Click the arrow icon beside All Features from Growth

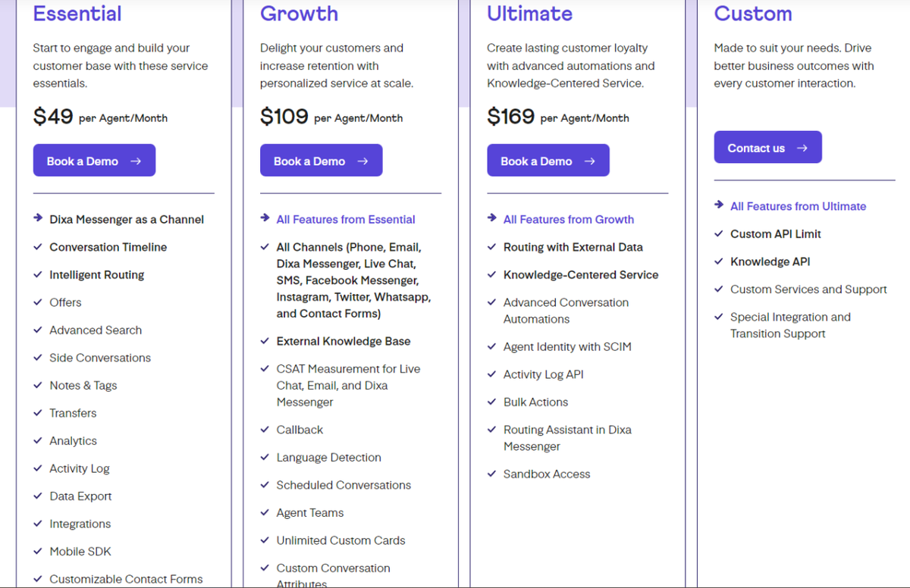[491, 218]
